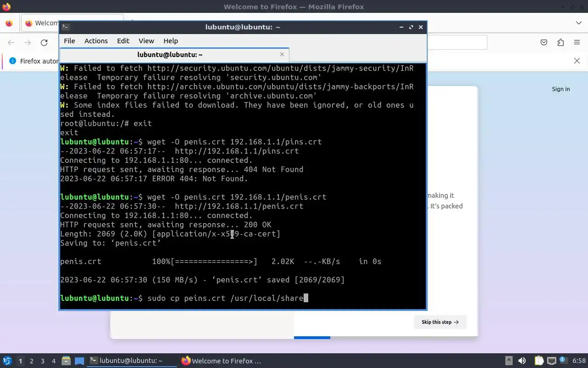Close the terminal window
The height and width of the screenshot is (368, 588).
pos(421,27)
